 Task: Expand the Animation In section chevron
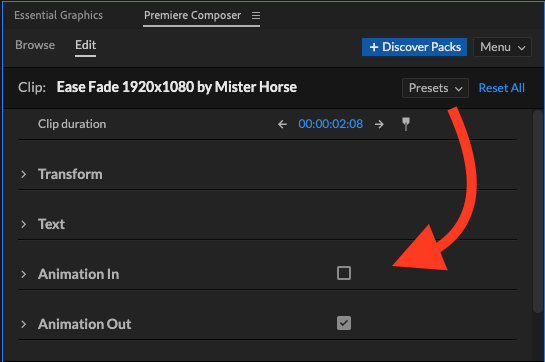coord(23,274)
